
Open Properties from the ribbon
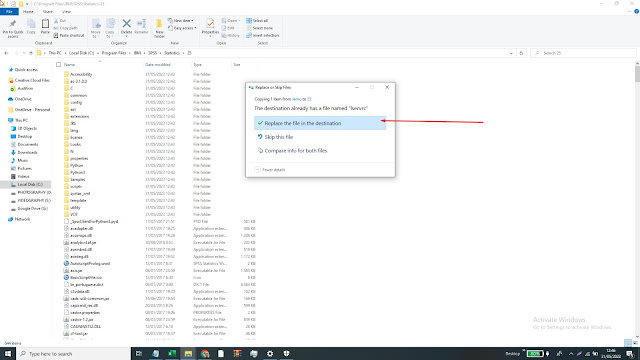coord(210,27)
